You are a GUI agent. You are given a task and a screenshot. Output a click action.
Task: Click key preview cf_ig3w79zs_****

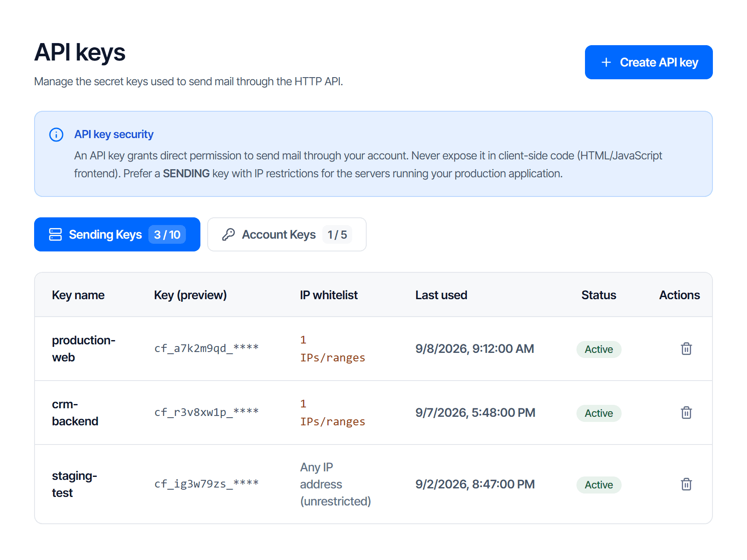click(x=206, y=484)
